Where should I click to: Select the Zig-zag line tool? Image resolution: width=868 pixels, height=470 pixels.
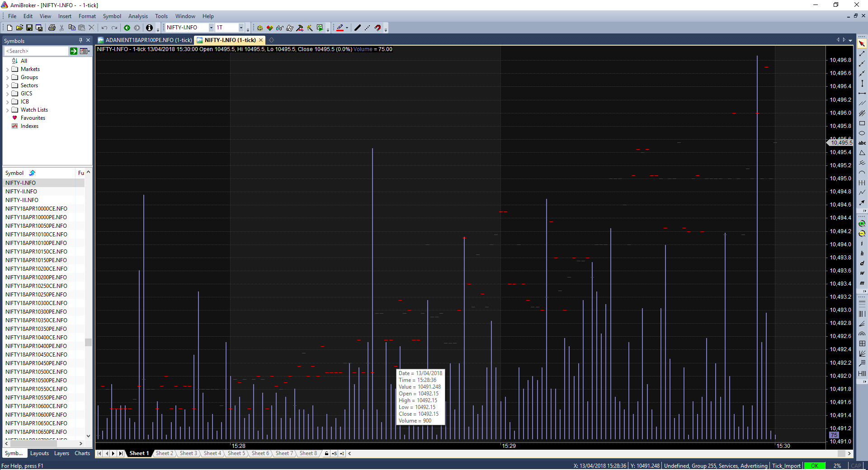point(862,193)
